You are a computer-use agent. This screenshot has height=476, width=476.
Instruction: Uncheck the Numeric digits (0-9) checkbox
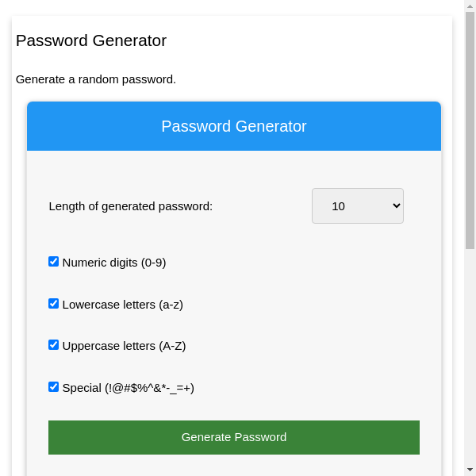point(54,262)
